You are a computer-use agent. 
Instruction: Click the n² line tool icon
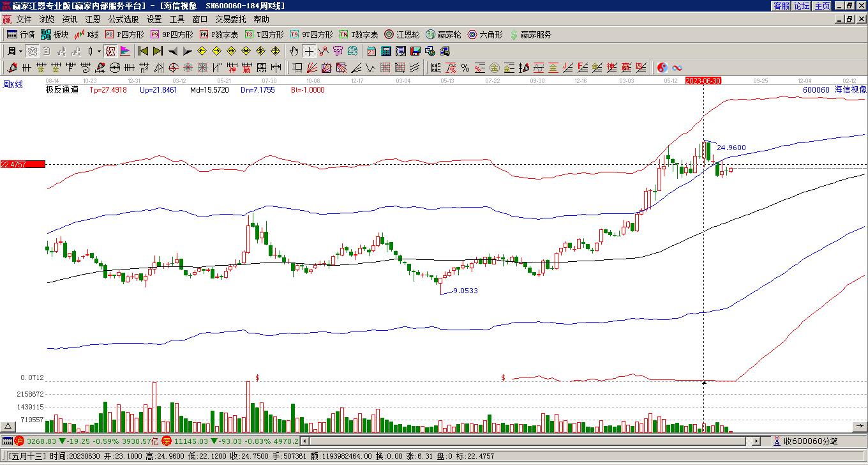(144, 67)
